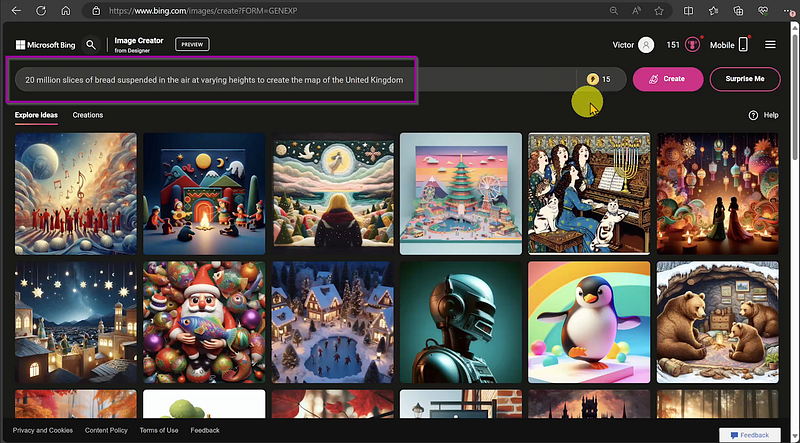The width and height of the screenshot is (800, 443).
Task: Open the robot with helmet thumbnail
Action: point(461,322)
